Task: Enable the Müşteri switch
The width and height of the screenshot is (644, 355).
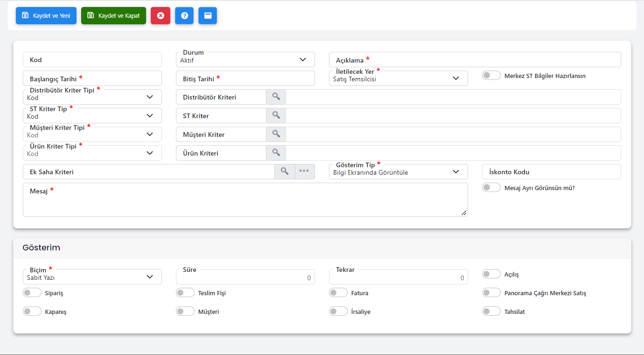Action: coord(185,311)
